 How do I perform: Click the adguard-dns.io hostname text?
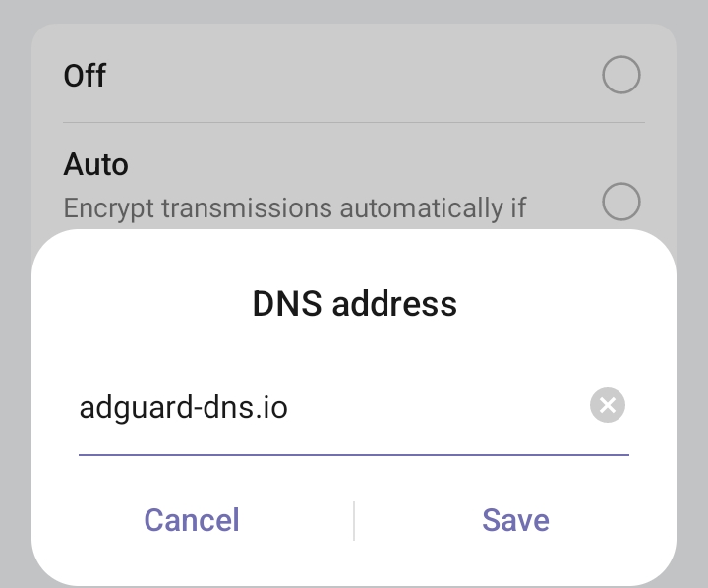pyautogui.click(x=183, y=406)
